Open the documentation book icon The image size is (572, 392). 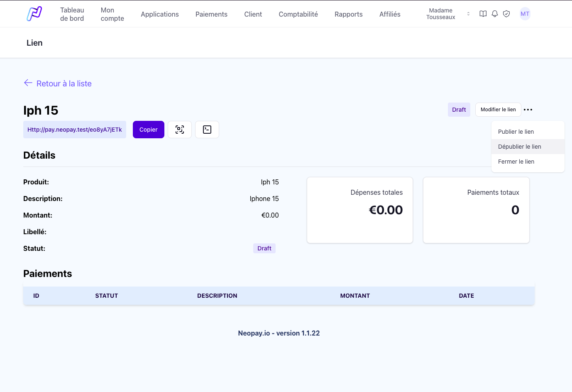coord(483,14)
